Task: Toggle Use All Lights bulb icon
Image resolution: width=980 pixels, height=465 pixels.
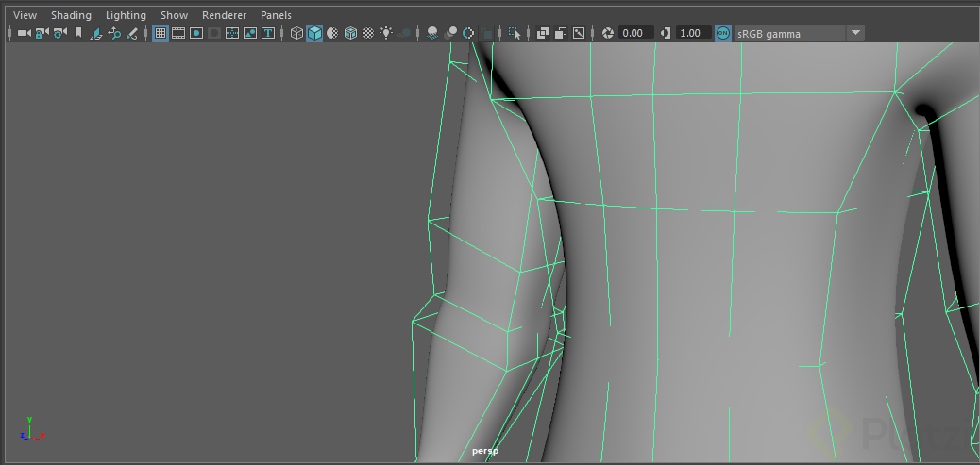Action: (x=386, y=33)
